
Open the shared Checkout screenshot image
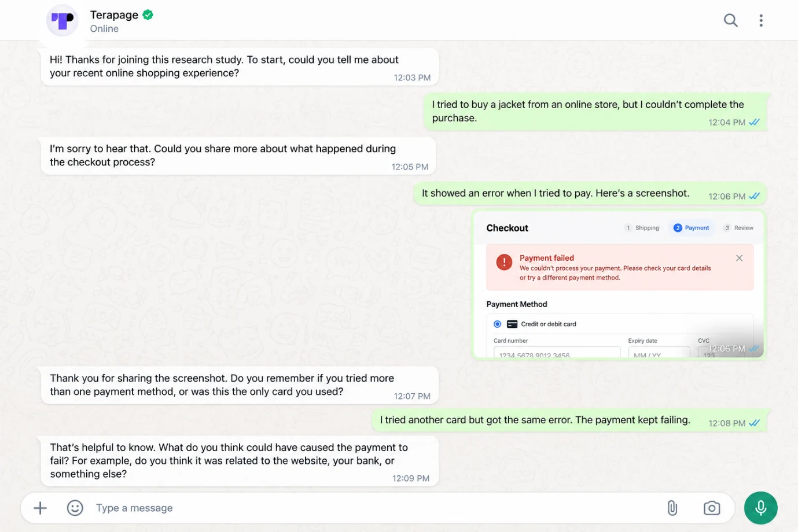(x=619, y=285)
